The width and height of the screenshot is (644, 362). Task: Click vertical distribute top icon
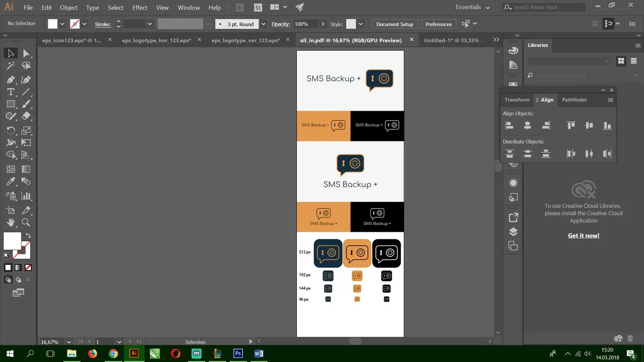coord(509,154)
